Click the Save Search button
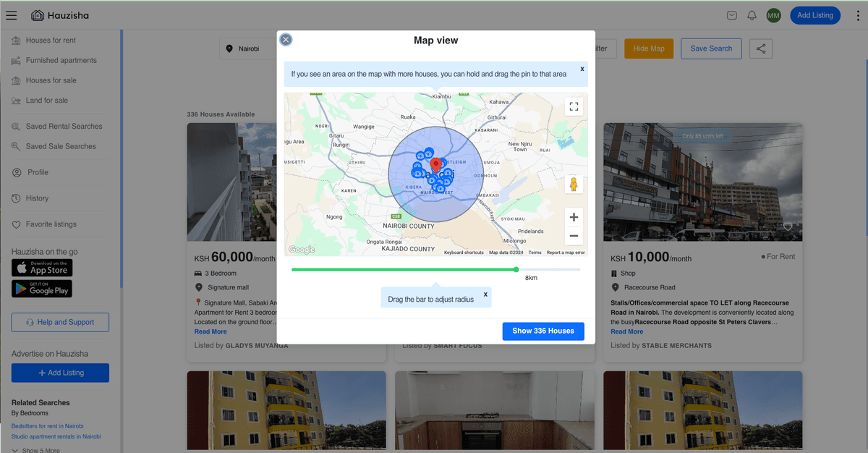Image resolution: width=868 pixels, height=453 pixels. [x=711, y=48]
